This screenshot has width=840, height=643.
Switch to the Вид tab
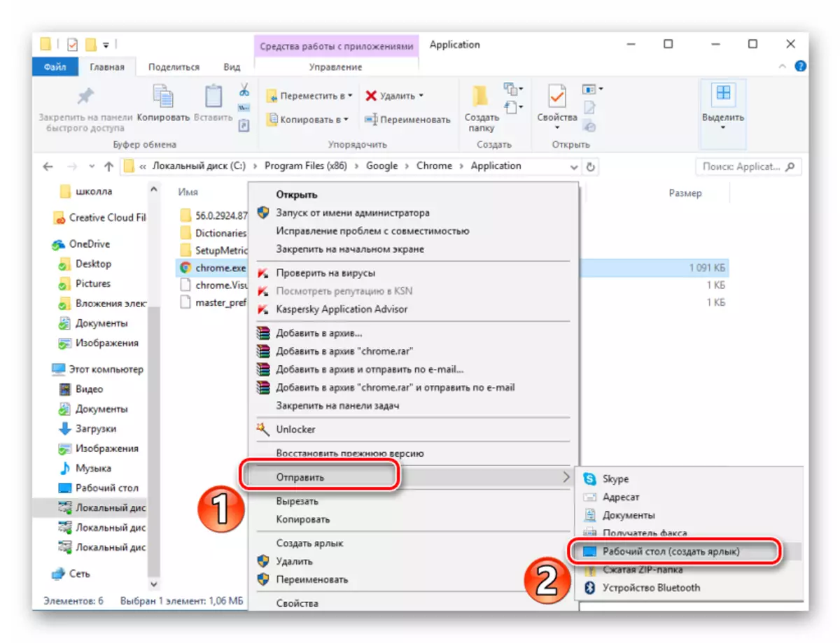tap(232, 67)
